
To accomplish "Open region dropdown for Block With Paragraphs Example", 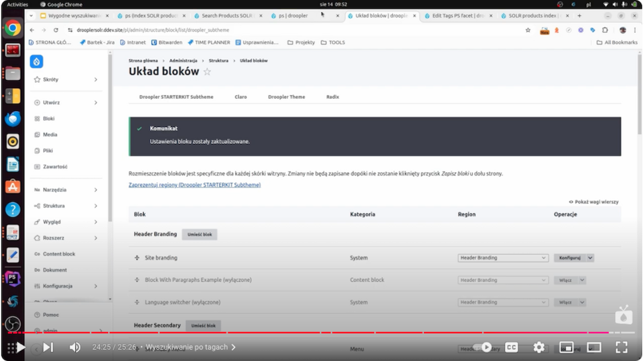I will coord(503,280).
